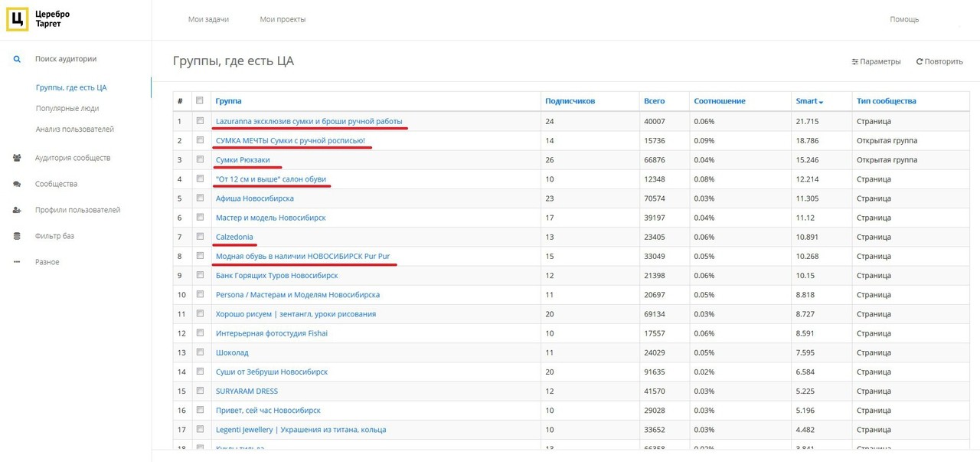Viewport: 980px width, 462px height.
Task: Check the box for Банк Горящих Туров row
Action: pyautogui.click(x=200, y=274)
